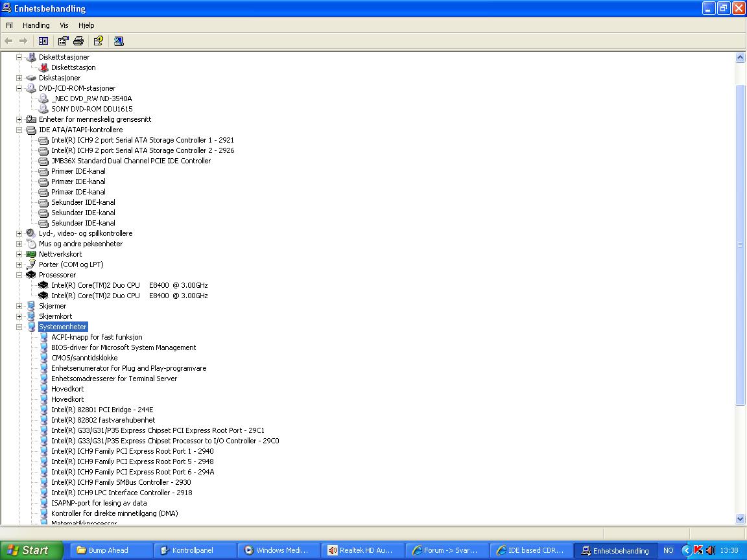Select Enhetsenumerator for Plug and Play-programvare

click(x=128, y=368)
